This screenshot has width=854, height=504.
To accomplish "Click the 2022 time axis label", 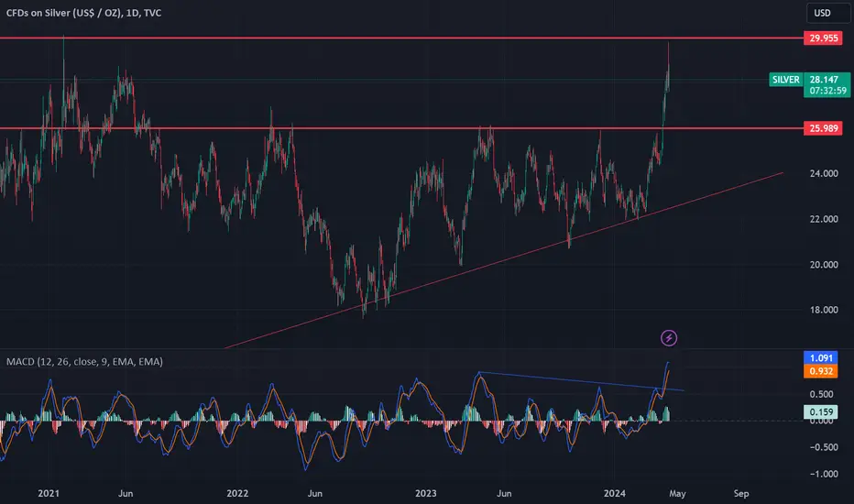I will click(x=237, y=494).
